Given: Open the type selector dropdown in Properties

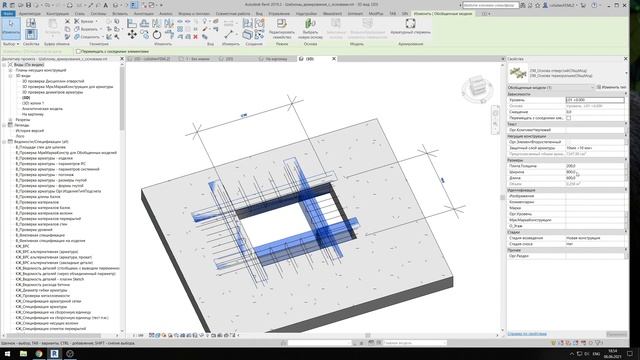Looking at the screenshot, I should (x=626, y=73).
